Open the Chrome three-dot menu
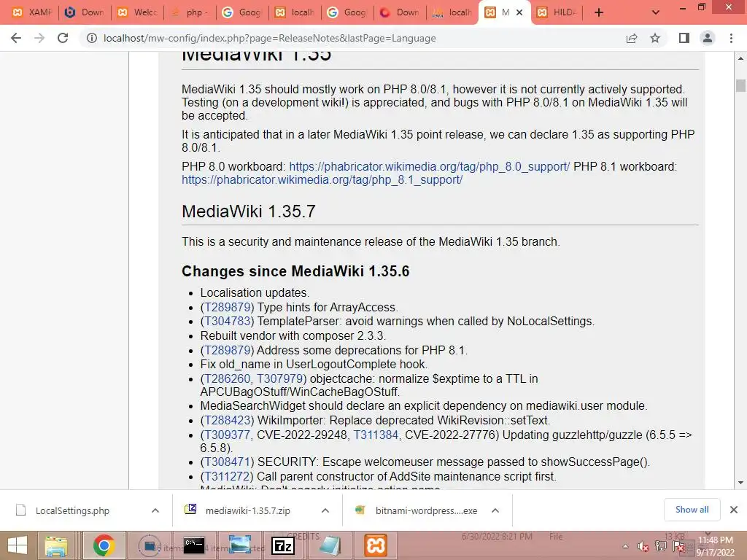Image resolution: width=747 pixels, height=560 pixels. (731, 38)
